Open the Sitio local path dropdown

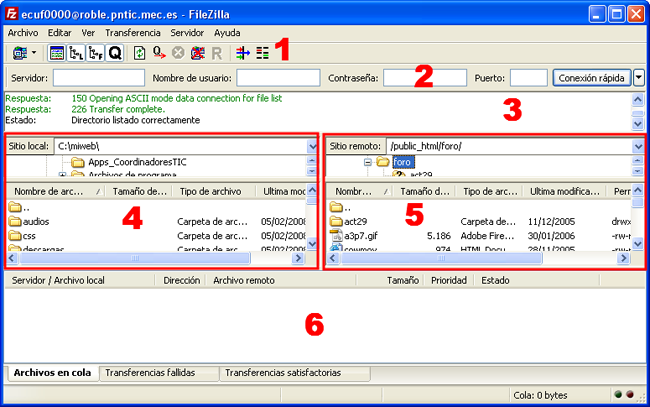coord(312,146)
